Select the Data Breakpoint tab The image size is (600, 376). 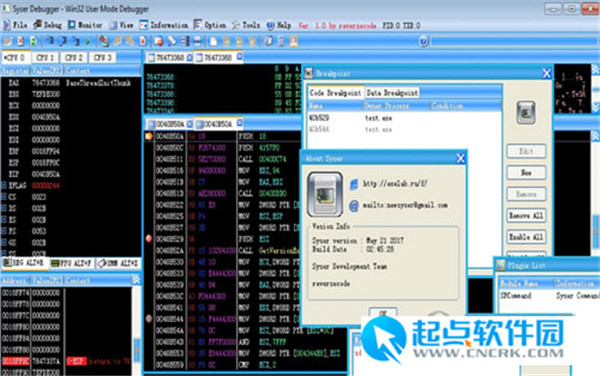pyautogui.click(x=392, y=93)
